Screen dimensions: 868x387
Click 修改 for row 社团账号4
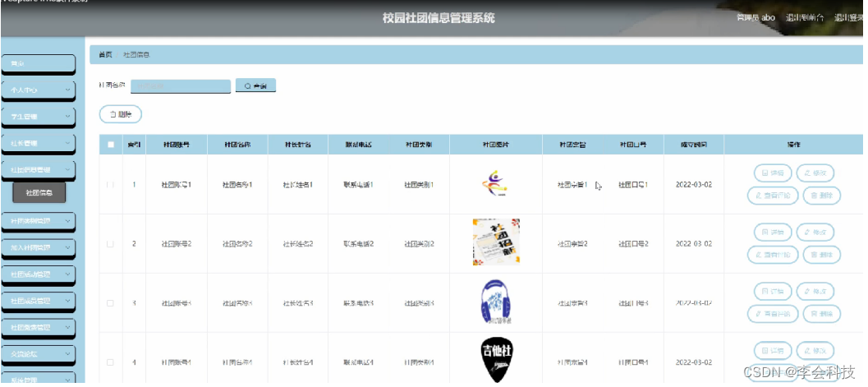coord(815,351)
